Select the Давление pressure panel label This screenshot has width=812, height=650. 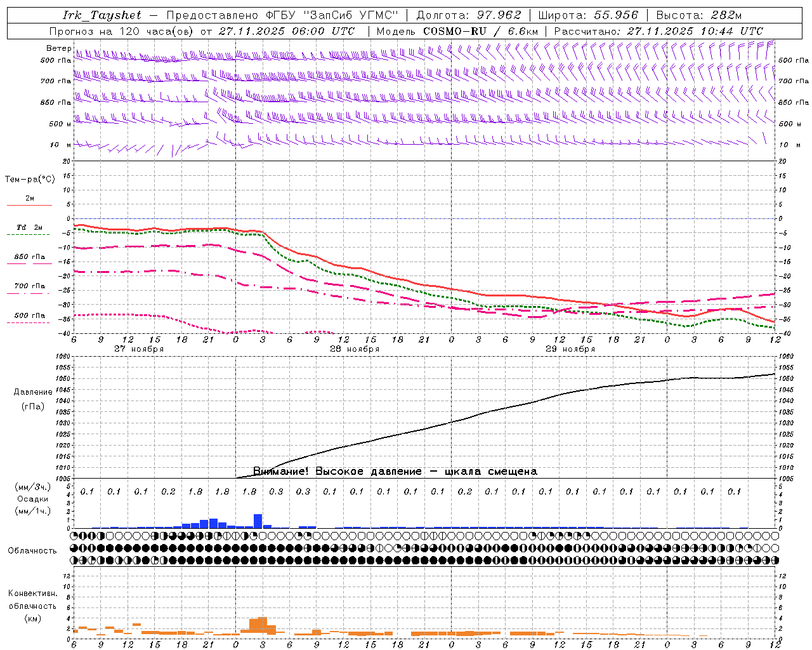point(33,392)
